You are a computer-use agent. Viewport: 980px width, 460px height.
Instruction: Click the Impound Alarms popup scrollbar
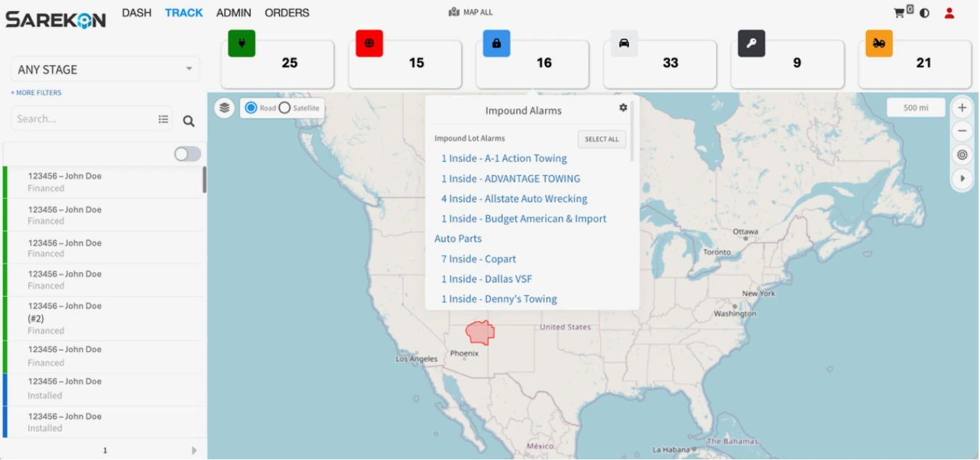tap(632, 131)
